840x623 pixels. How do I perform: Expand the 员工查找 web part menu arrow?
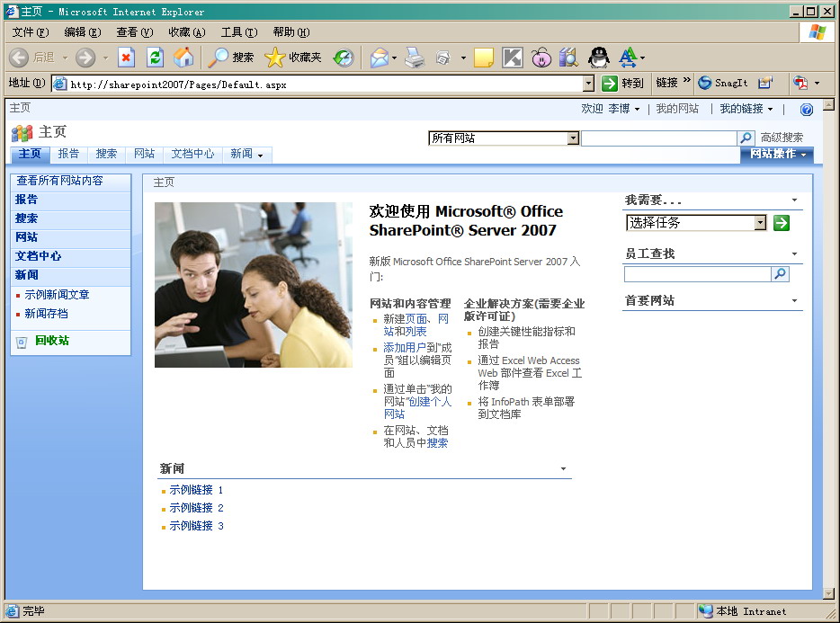(794, 254)
